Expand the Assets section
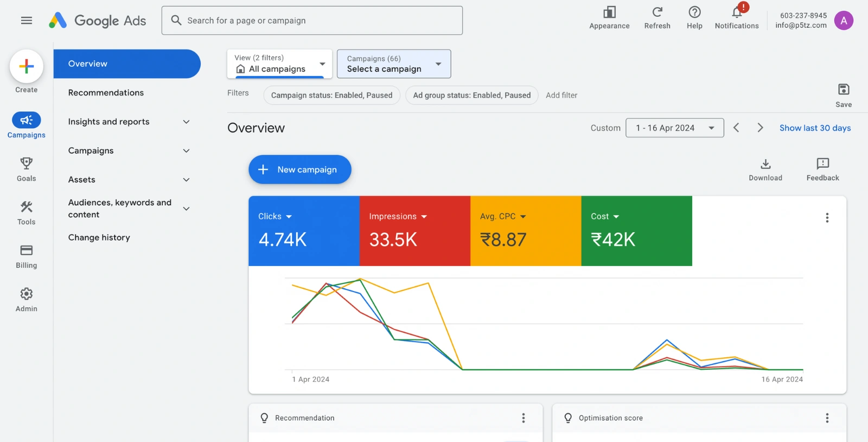Screen dimensions: 868x442 (x=186, y=180)
